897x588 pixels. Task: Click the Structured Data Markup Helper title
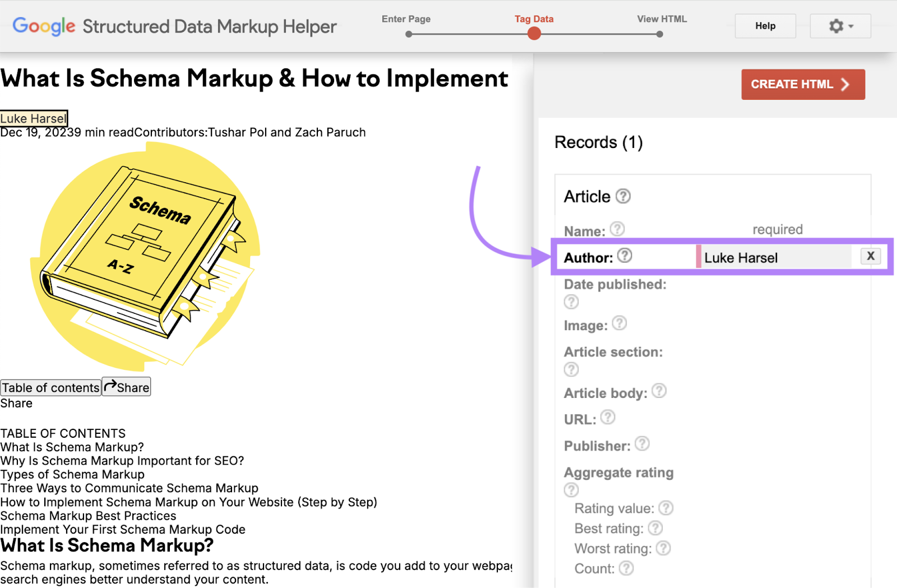coord(210,26)
